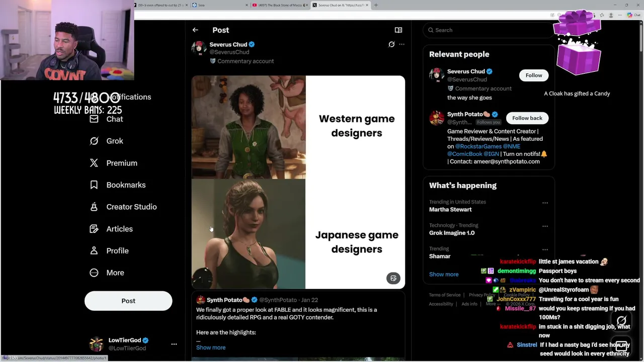The width and height of the screenshot is (644, 362).
Task: Open Bookmarks in the left sidebar
Action: tap(126, 185)
